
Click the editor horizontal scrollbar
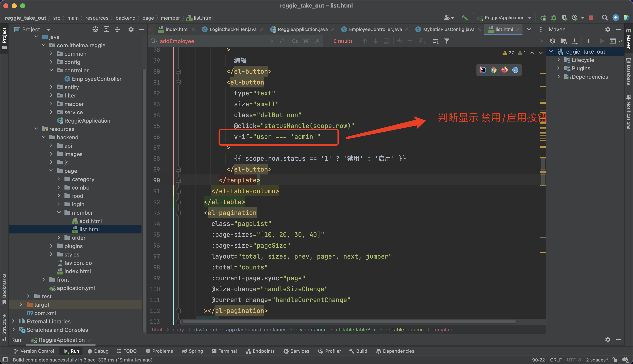[349, 322]
